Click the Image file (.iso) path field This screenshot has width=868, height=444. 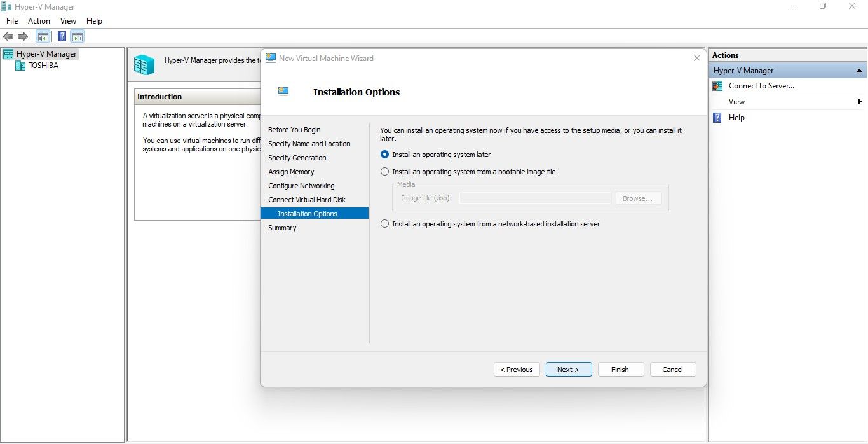535,198
